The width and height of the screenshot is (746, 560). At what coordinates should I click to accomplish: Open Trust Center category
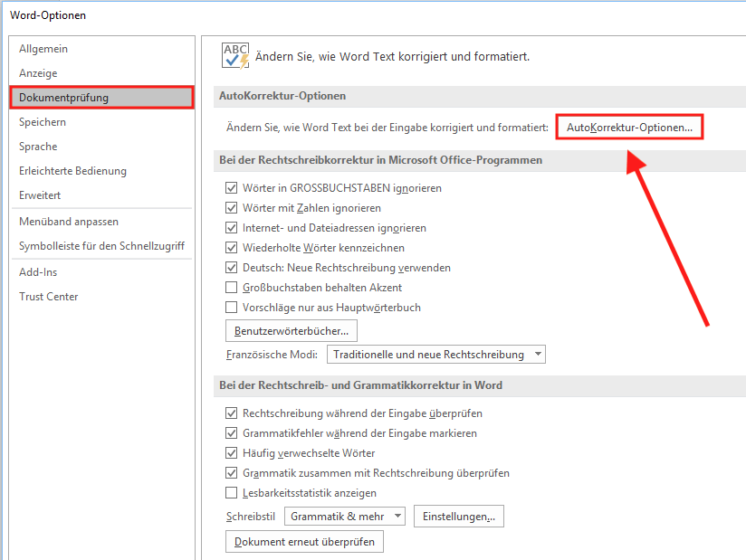click(49, 297)
